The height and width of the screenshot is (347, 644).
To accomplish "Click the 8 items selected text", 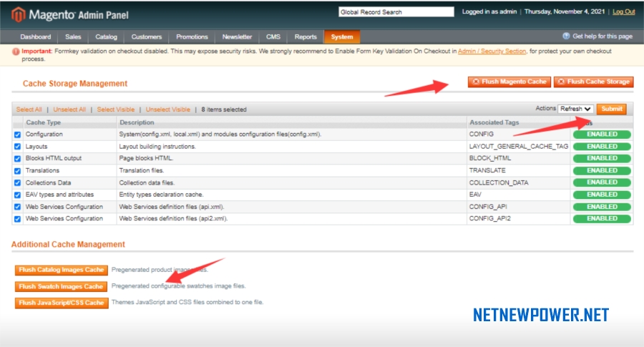I will click(224, 109).
